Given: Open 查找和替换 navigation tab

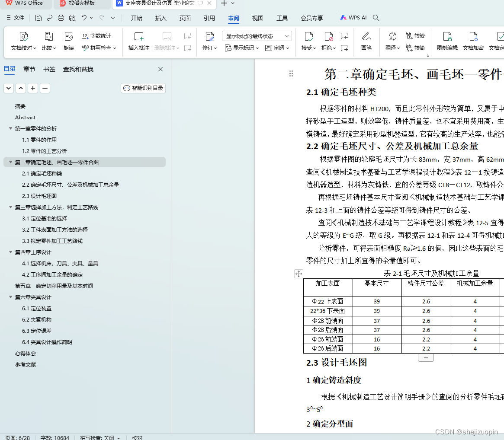Looking at the screenshot, I should (78, 69).
